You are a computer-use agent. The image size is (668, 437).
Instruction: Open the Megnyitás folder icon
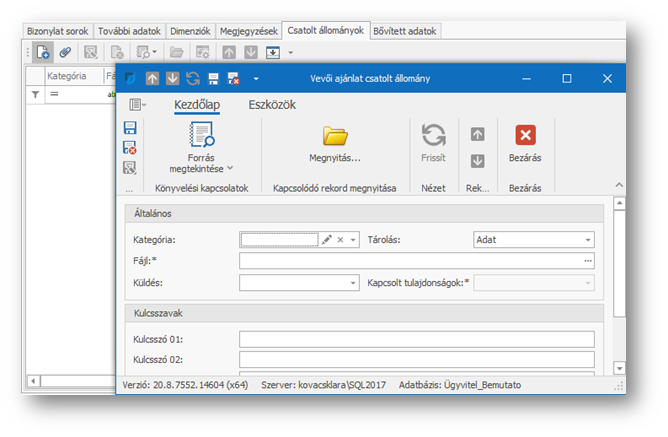(334, 136)
